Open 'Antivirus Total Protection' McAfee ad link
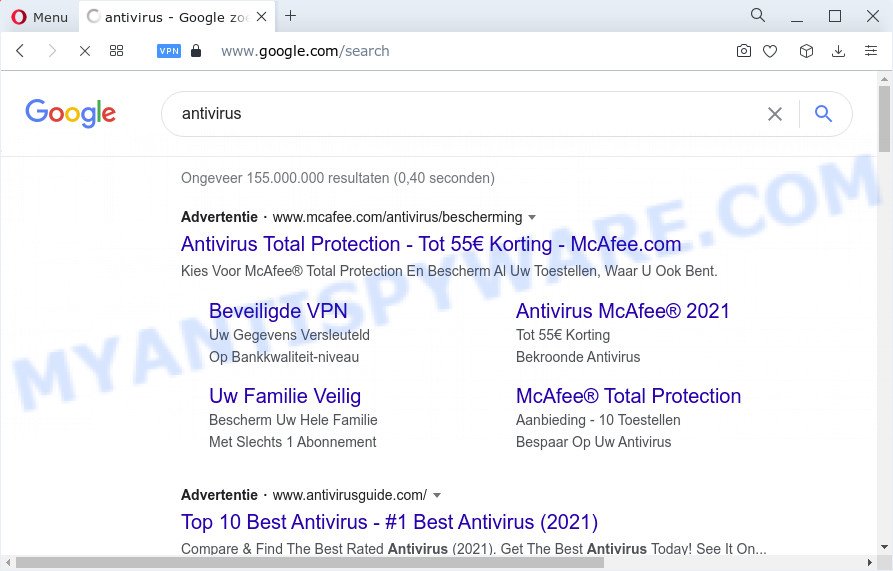The width and height of the screenshot is (893, 571). (431, 244)
